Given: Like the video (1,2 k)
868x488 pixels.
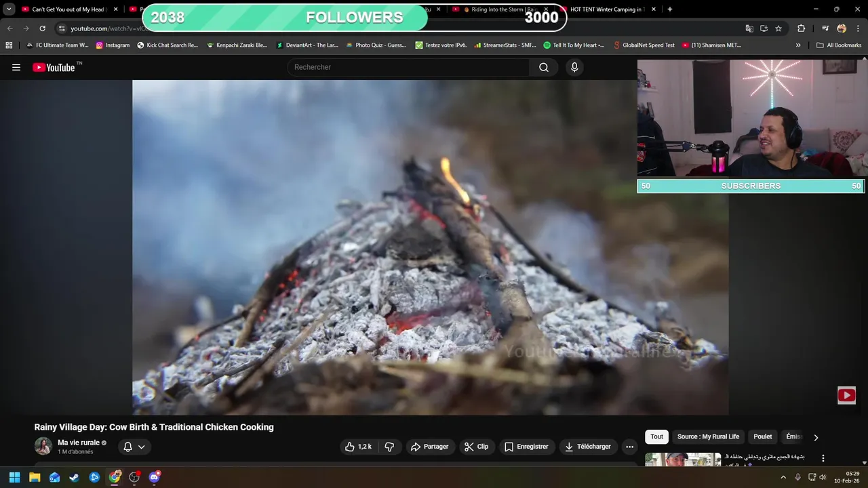Looking at the screenshot, I should (x=357, y=447).
